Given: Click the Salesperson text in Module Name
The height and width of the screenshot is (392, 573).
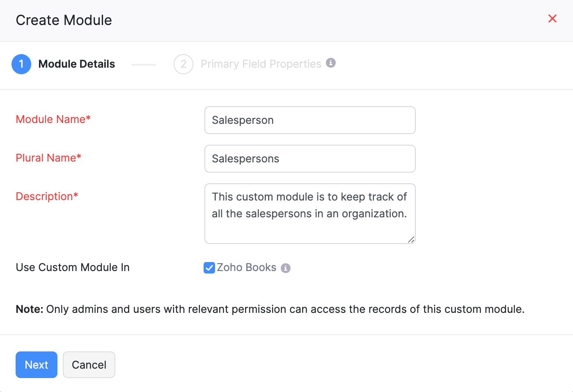Looking at the screenshot, I should click(x=243, y=120).
